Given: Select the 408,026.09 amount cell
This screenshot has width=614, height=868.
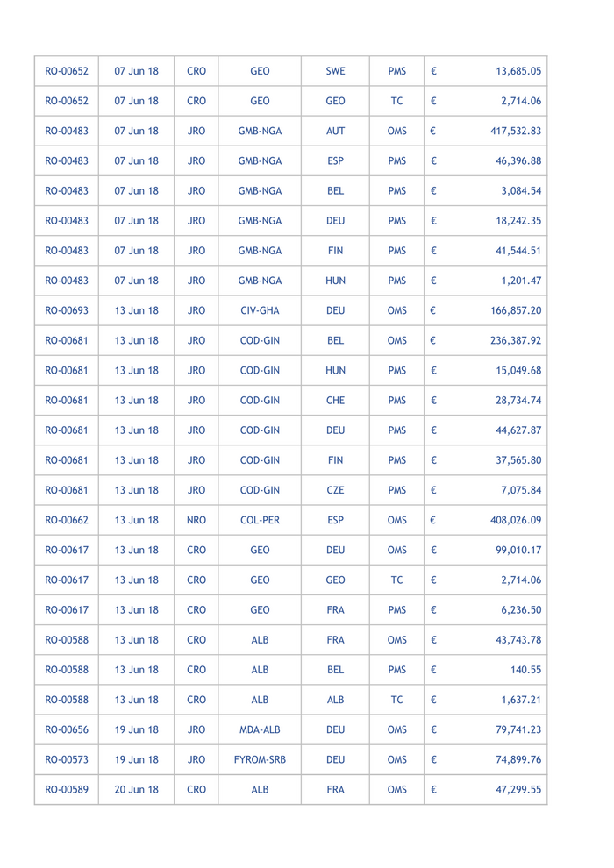Looking at the screenshot, I should (x=515, y=520).
